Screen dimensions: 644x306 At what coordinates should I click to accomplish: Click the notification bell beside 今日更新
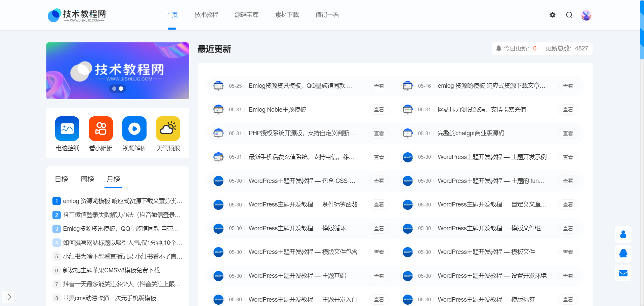(499, 48)
